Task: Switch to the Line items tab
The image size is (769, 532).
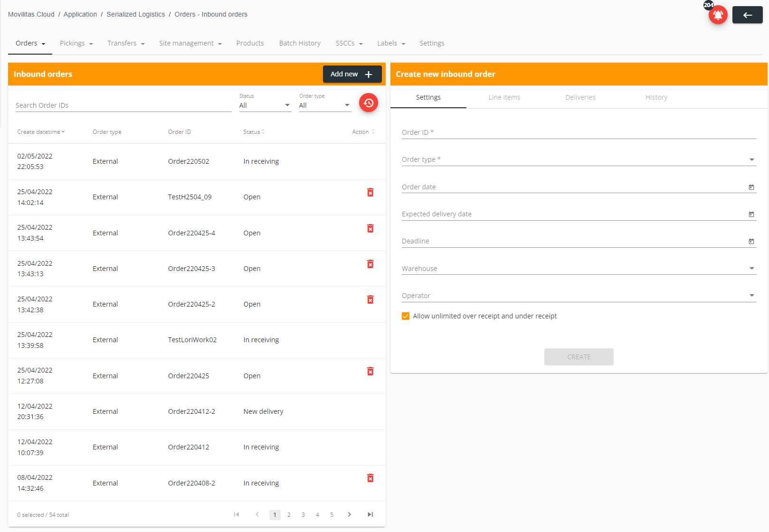Action: click(x=504, y=97)
